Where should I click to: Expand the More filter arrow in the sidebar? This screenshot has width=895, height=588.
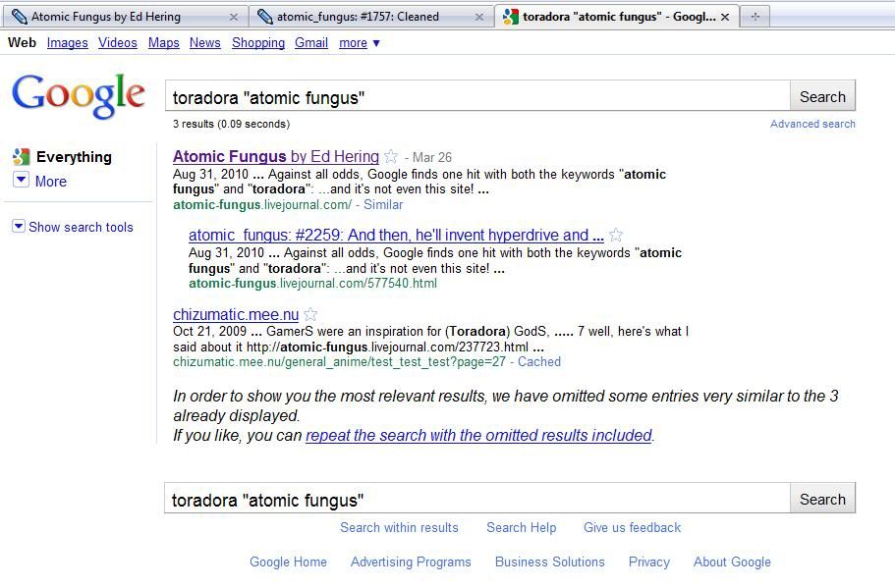pos(21,181)
